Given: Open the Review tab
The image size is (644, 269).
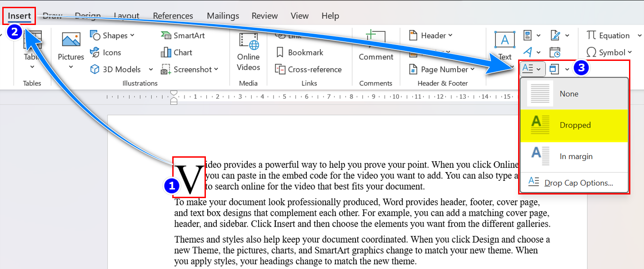Looking at the screenshot, I should tap(265, 16).
